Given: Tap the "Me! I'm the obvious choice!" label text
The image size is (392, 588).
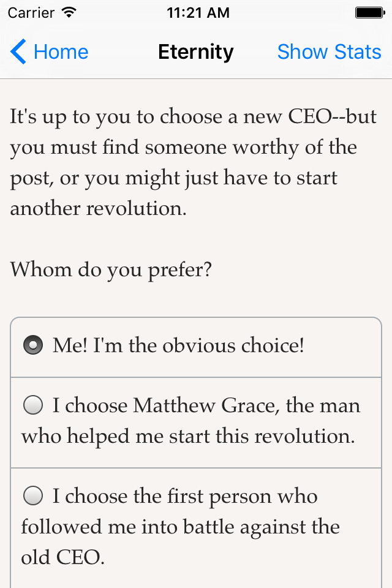Looking at the screenshot, I should 178,346.
